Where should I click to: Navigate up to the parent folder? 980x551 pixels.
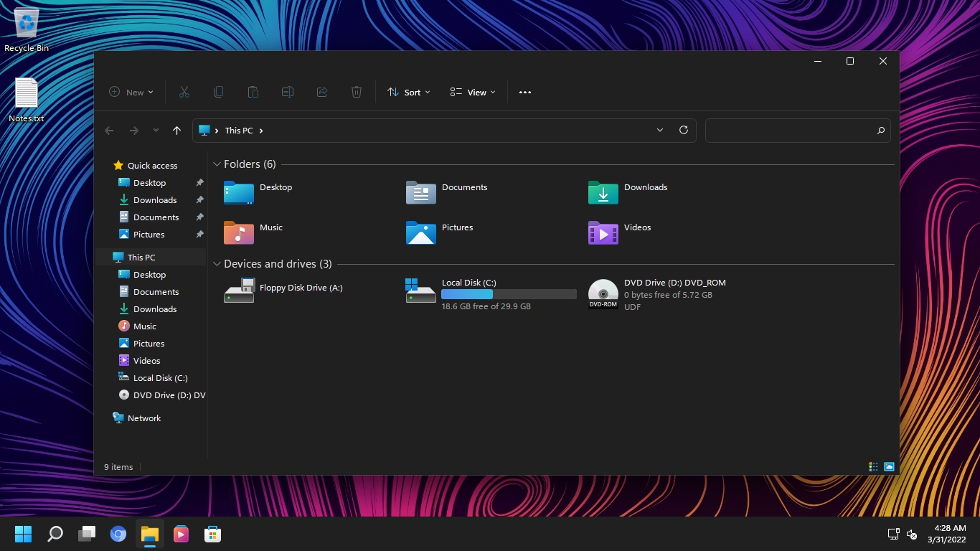[176, 130]
